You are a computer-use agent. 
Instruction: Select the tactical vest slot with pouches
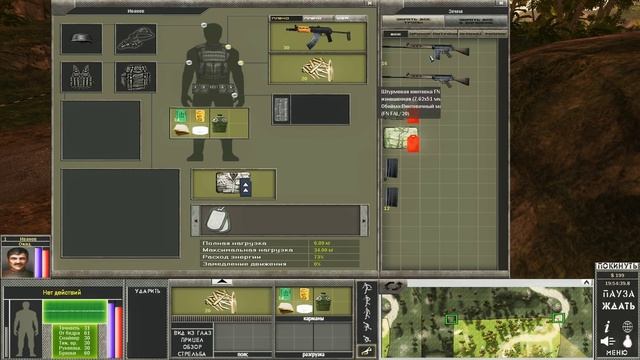pyautogui.click(x=82, y=77)
